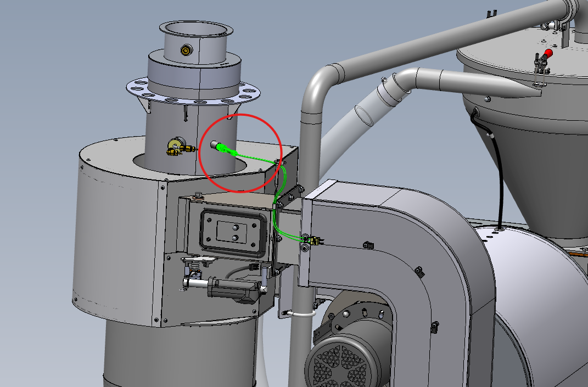Click the brass port on the top collar
The image size is (588, 387).
coord(186,51)
